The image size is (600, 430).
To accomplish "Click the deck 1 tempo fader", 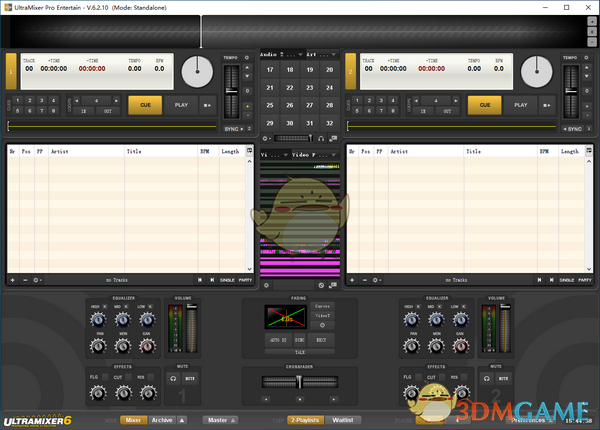I will [231, 91].
